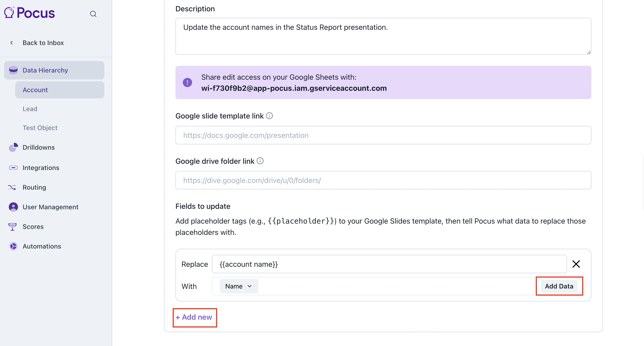This screenshot has height=346, width=644.
Task: Click the Google drive folder link field
Action: click(x=383, y=180)
